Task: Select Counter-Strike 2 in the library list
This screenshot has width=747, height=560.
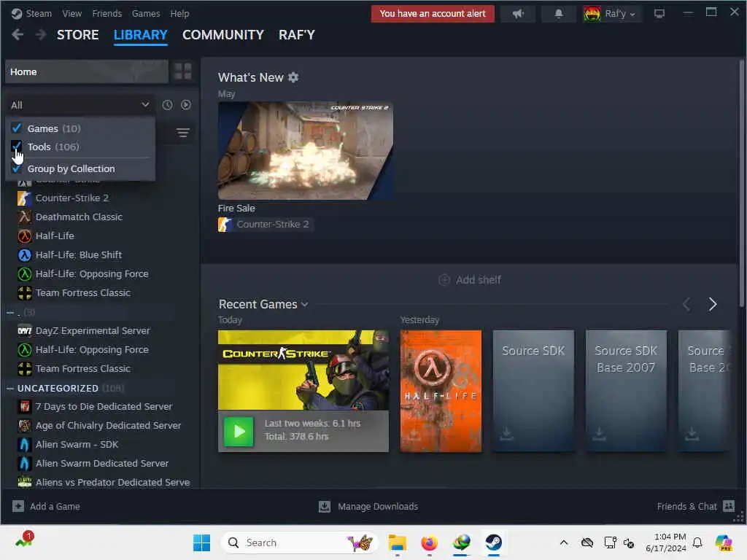Action: coord(72,198)
